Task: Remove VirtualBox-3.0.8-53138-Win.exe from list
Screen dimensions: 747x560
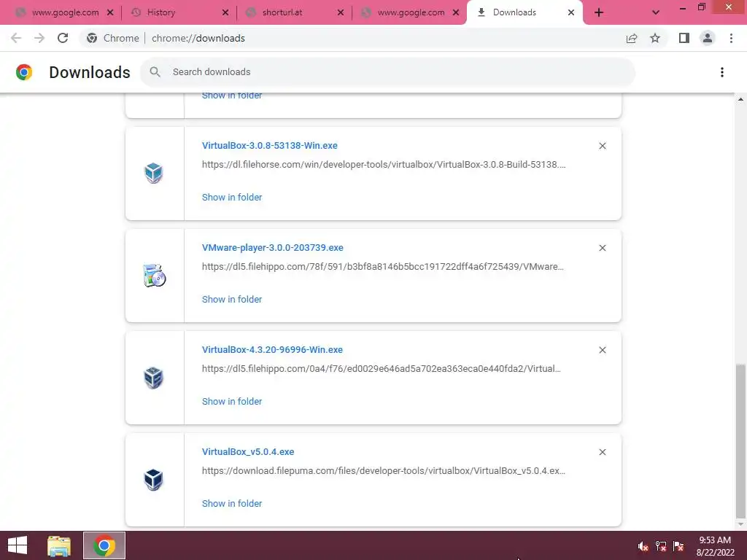Action: 602,146
